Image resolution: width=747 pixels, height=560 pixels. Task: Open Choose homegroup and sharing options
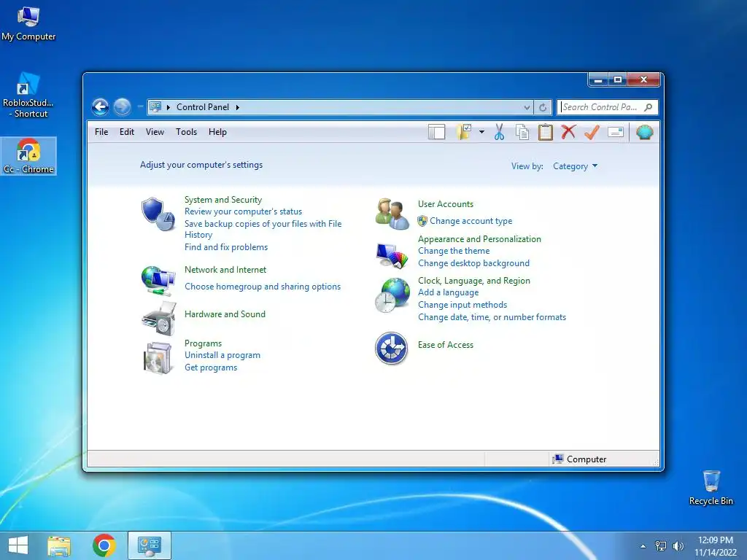click(x=263, y=286)
